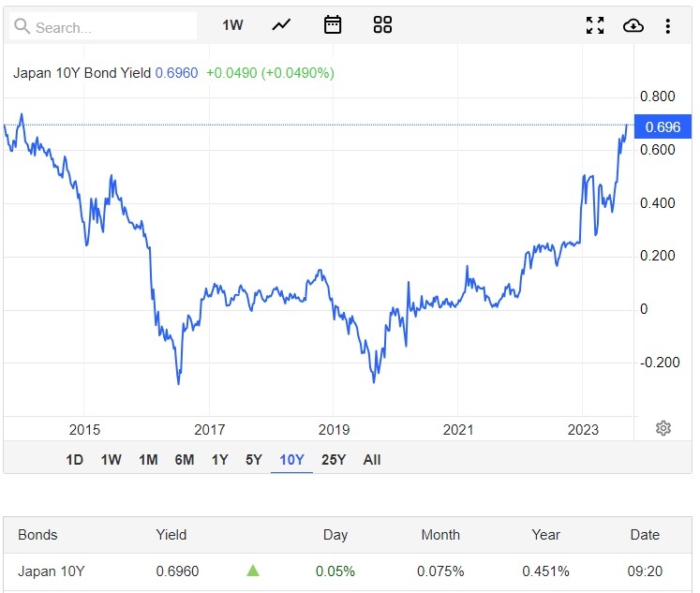Type in the Search field

[112, 27]
